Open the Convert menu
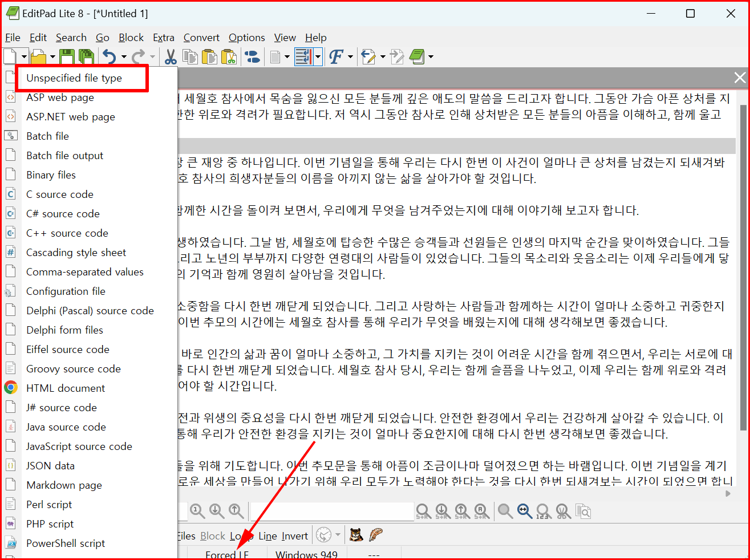 201,38
